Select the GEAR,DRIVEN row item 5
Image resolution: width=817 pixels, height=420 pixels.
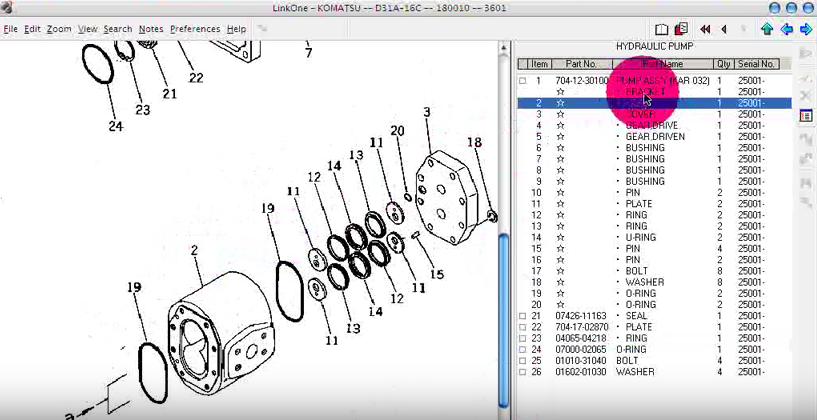click(654, 137)
